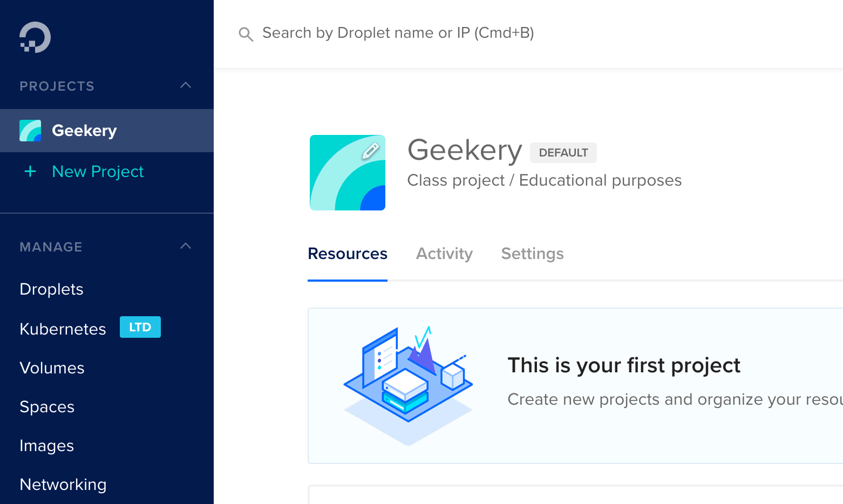843x504 pixels.
Task: Open Kubernetes in the sidebar
Action: click(x=63, y=329)
